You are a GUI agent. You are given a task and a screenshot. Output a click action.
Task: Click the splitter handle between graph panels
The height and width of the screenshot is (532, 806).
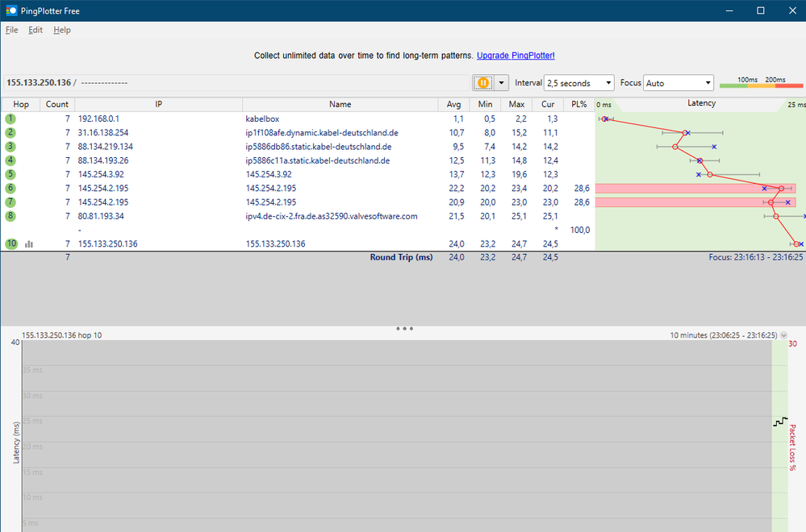point(403,328)
